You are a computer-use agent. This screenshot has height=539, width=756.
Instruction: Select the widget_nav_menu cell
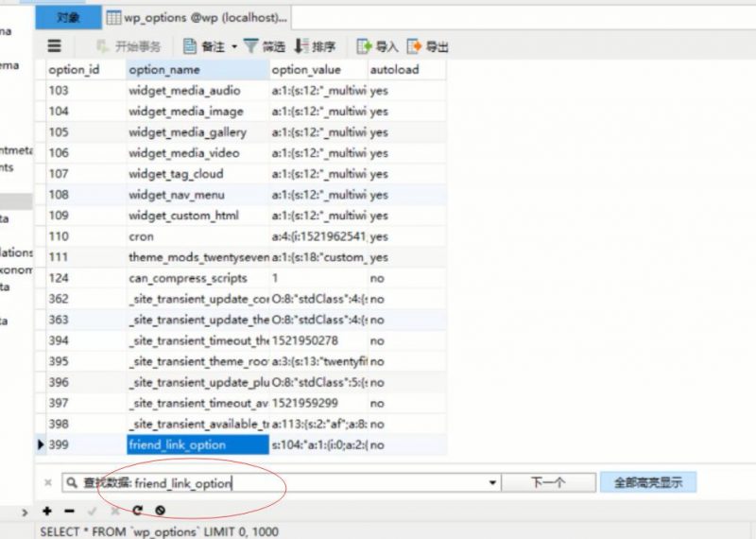198,195
